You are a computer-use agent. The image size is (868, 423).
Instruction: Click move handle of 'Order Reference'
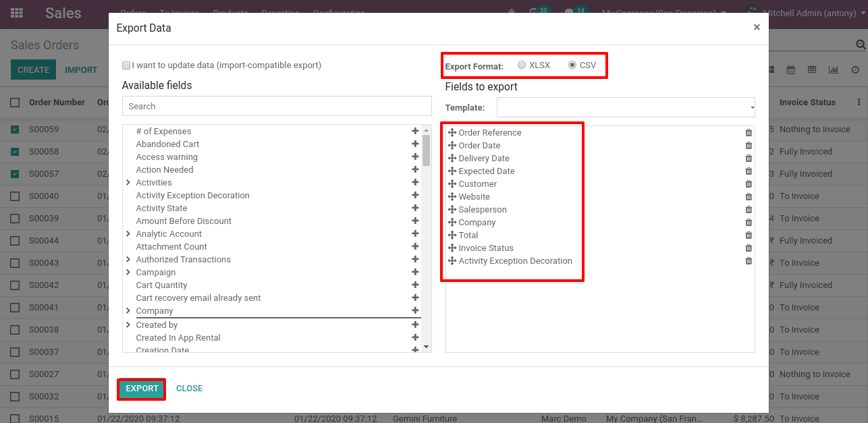(452, 133)
